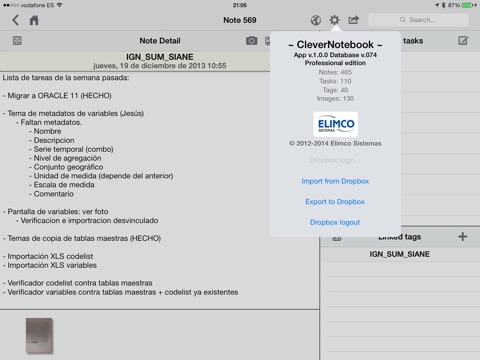The width and height of the screenshot is (480, 360).
Task: Tap the ELIMCO logo
Action: (335, 124)
